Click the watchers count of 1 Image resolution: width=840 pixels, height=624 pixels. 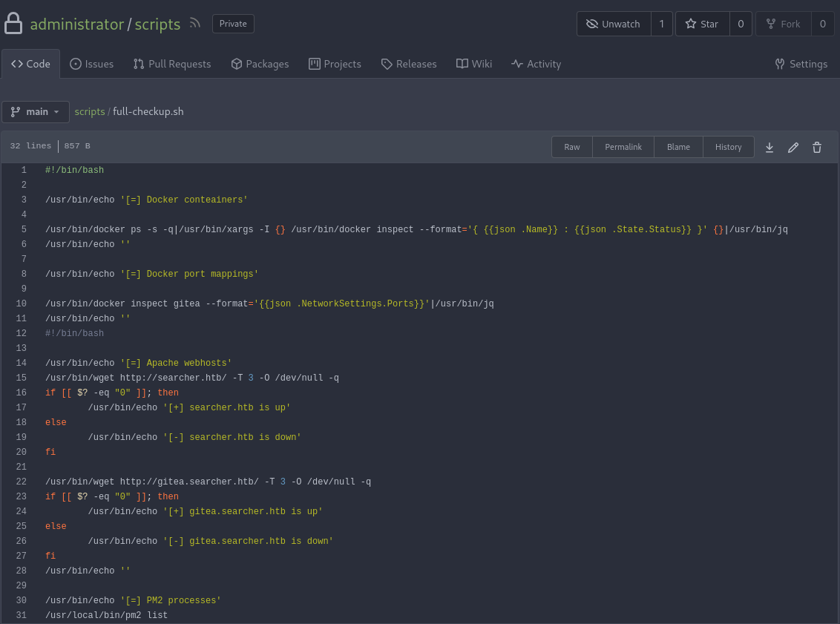tap(662, 24)
